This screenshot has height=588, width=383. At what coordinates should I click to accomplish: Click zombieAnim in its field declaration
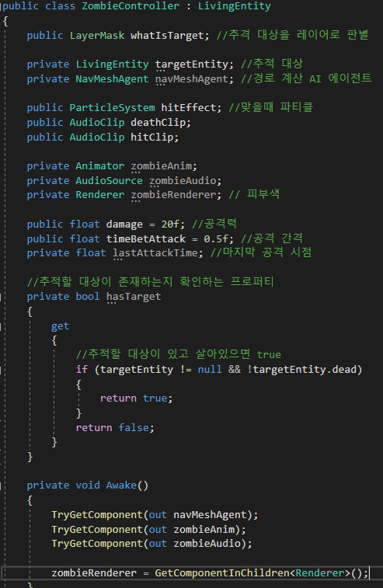tap(162, 166)
